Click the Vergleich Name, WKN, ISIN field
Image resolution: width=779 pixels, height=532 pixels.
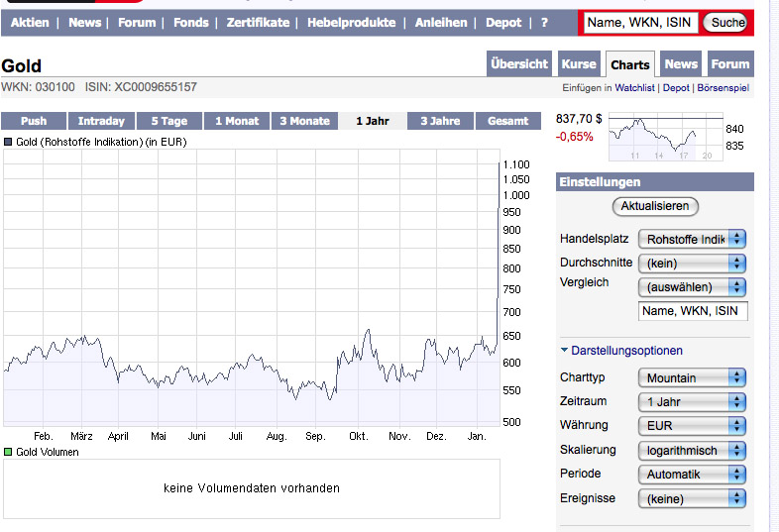693,311
